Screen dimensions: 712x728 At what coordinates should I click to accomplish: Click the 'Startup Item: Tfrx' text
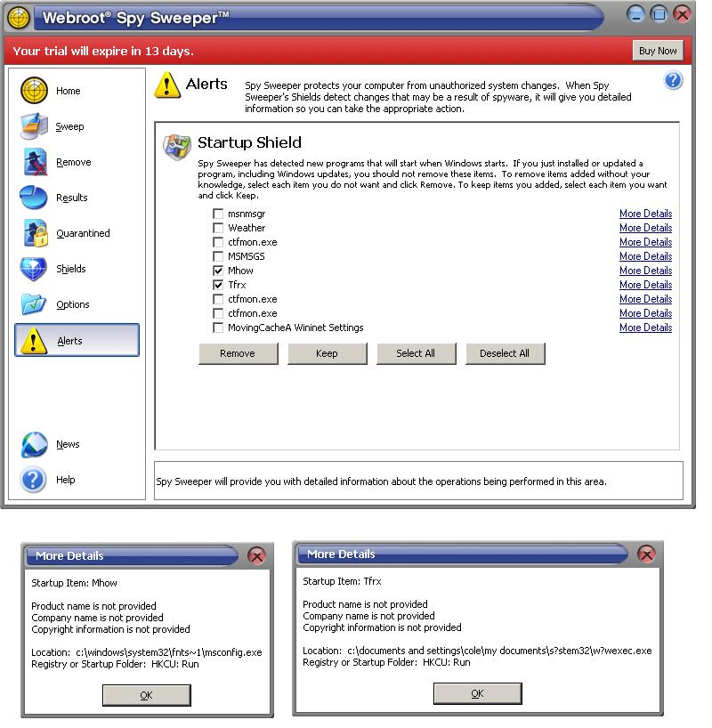[342, 581]
